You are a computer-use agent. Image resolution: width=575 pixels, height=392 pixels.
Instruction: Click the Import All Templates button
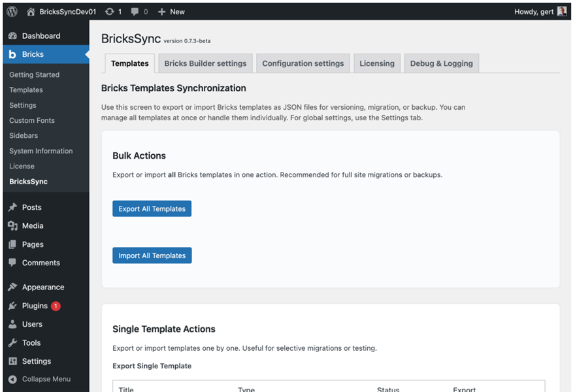(x=152, y=255)
